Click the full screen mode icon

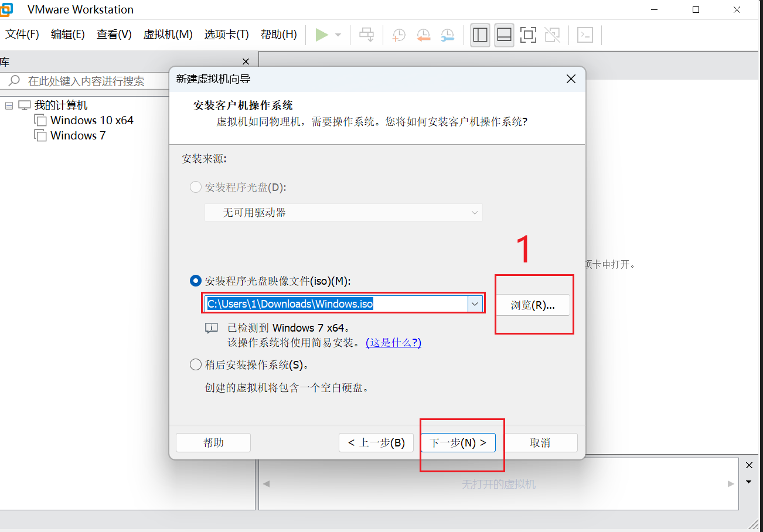pos(528,35)
